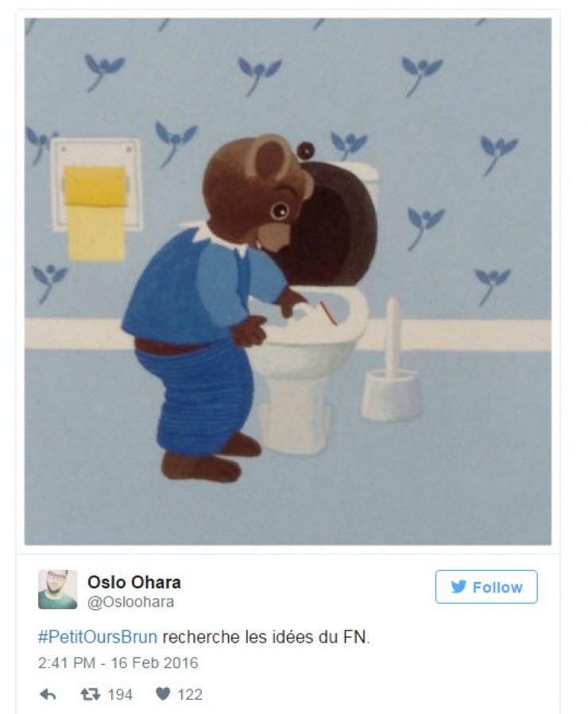
Task: Click the reply arrow icon
Action: point(48,694)
